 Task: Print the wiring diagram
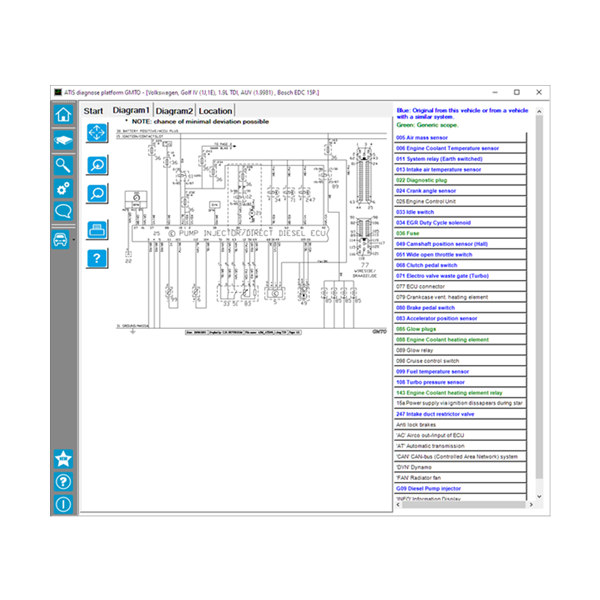coord(96,230)
